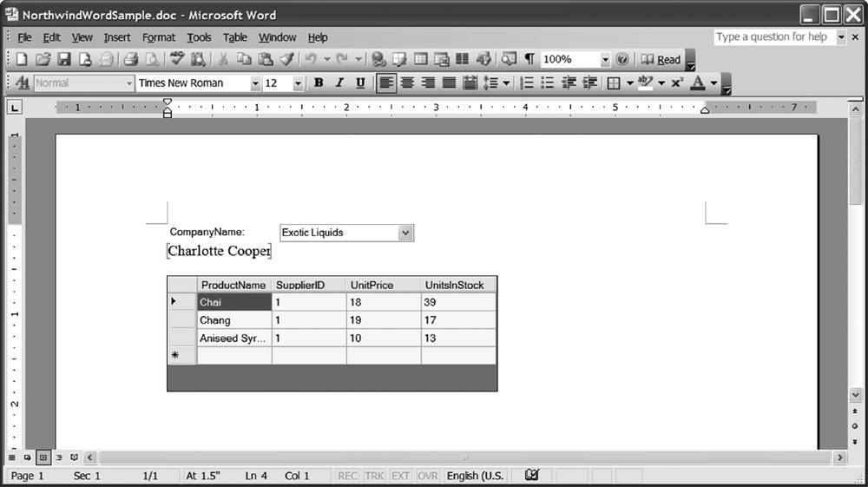Click the Open file folder icon
The width and height of the screenshot is (868, 487).
click(x=43, y=59)
